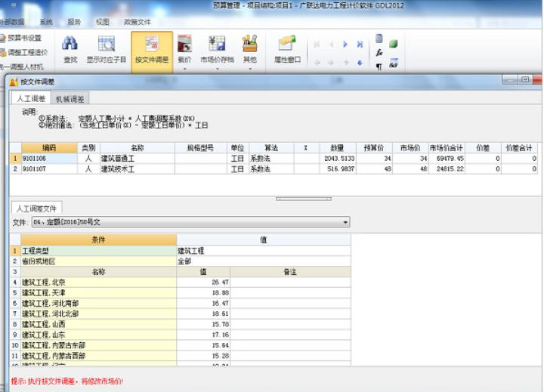Open the 视图 menu

[x=103, y=22]
